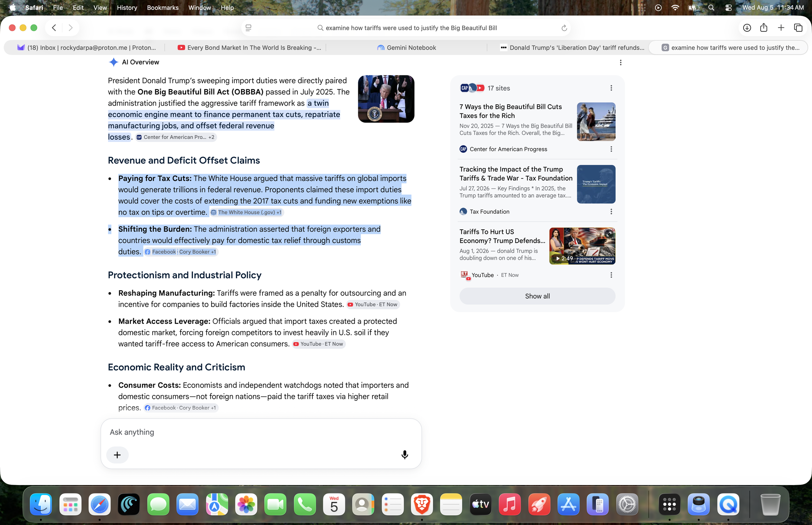Open options for the YouTube ET Now source
The image size is (812, 525).
click(611, 275)
